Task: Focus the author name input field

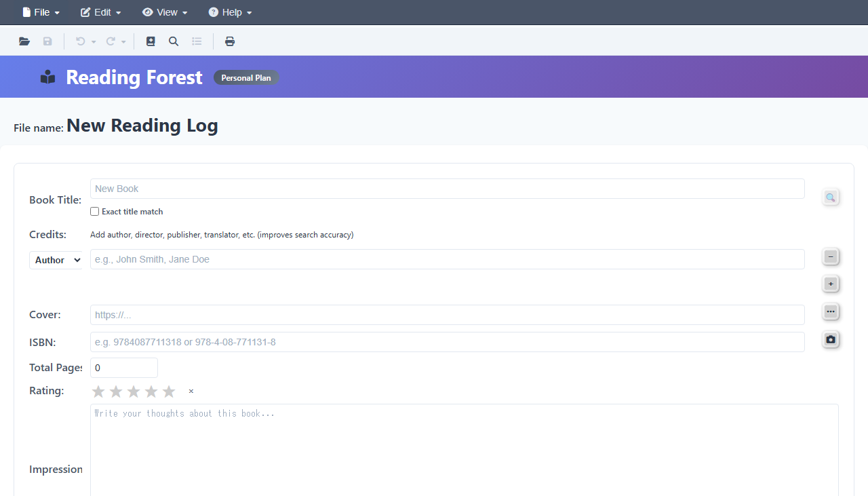Action: point(448,259)
